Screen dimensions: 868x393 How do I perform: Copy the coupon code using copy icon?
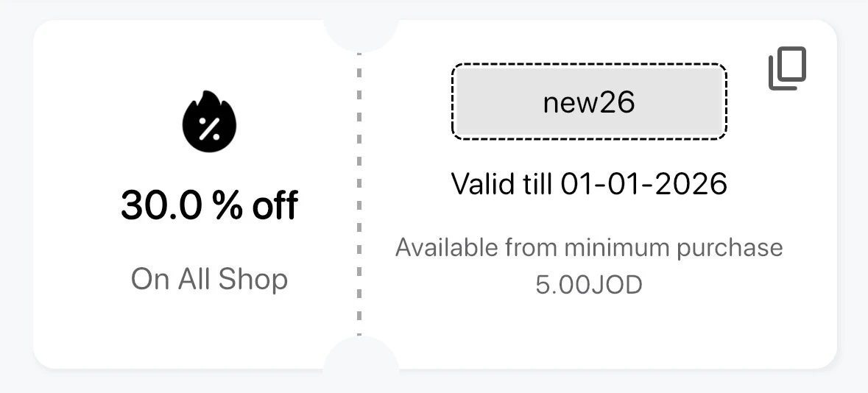(x=787, y=68)
